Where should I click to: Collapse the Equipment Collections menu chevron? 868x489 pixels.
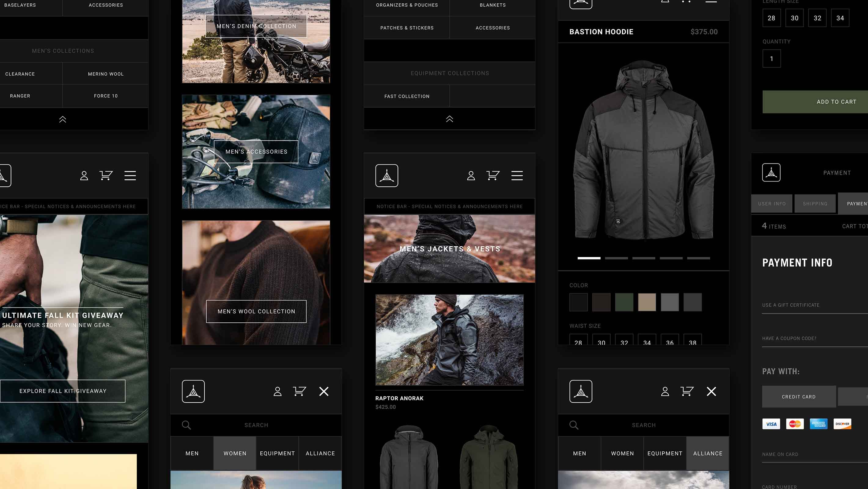(449, 119)
